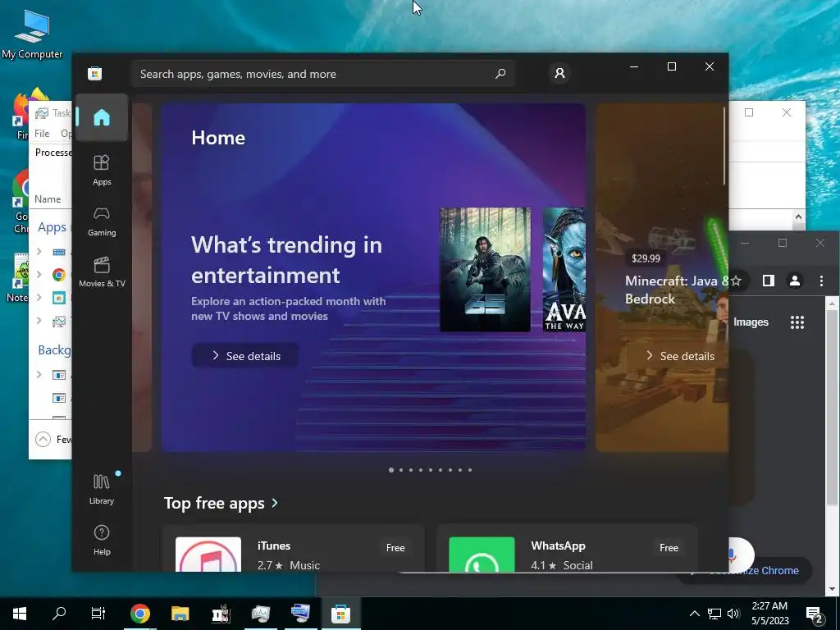Click the voice search microphone in Chrome
Screen dimensions: 840x630
point(732,555)
